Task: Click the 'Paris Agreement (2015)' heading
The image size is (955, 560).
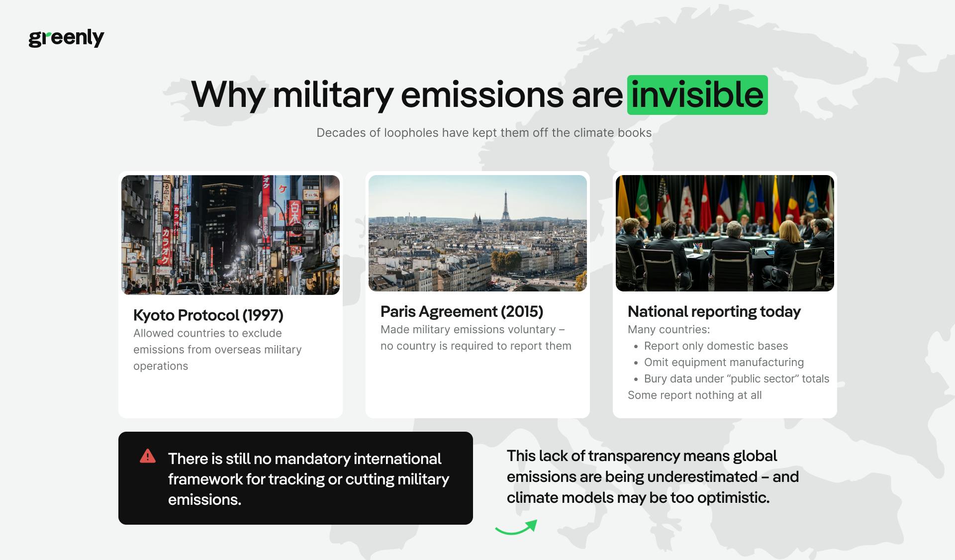Action: point(462,311)
